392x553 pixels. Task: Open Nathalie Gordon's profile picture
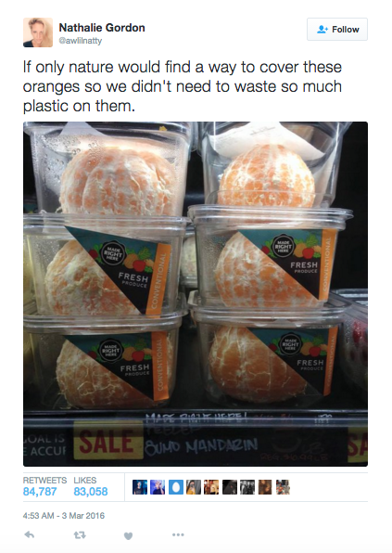38,32
